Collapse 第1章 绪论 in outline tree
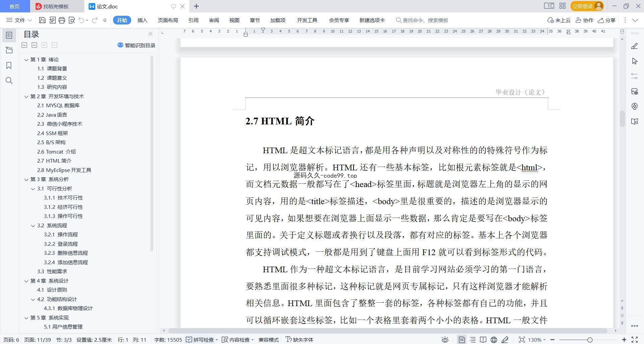Image resolution: width=644 pixels, height=344 pixels. [x=26, y=60]
